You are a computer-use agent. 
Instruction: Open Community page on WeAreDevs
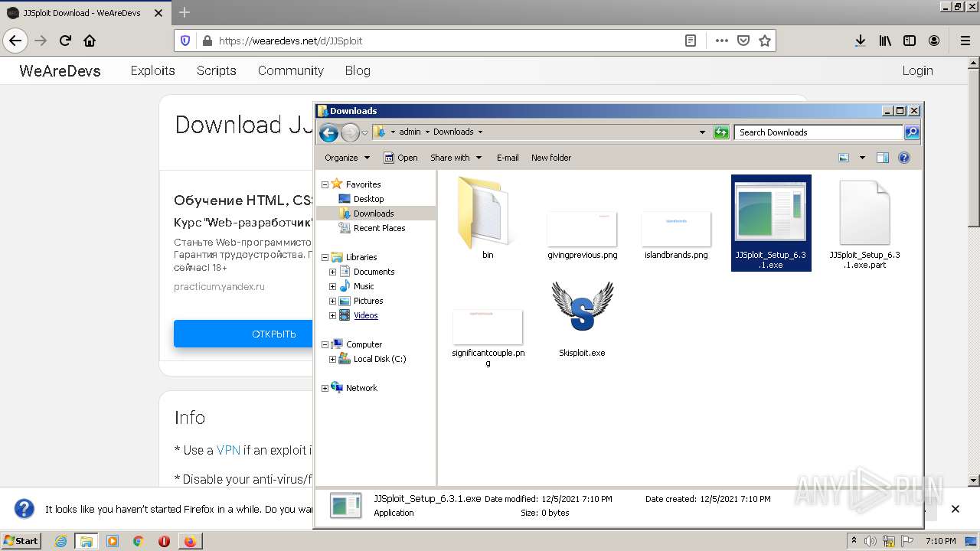(290, 70)
